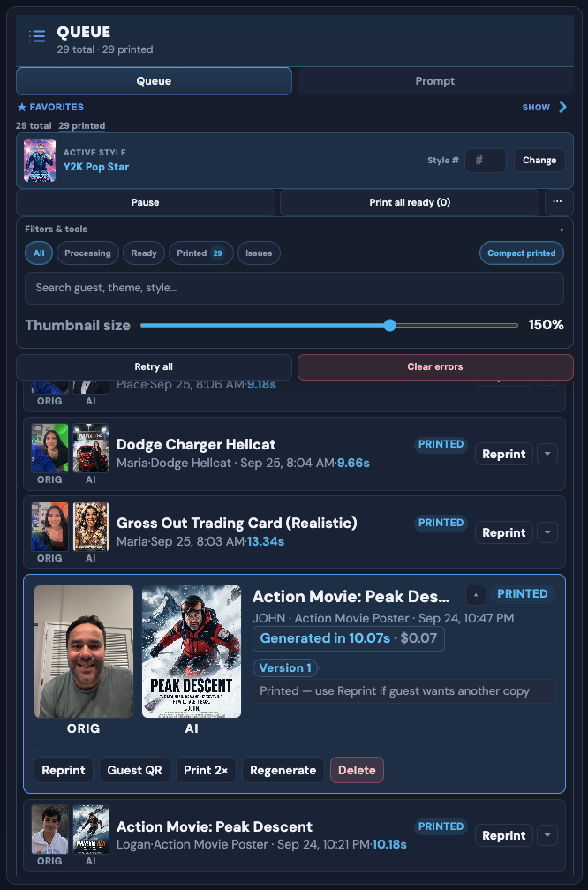Collapse the Filters & tools section
588x890 pixels.
coord(562,230)
